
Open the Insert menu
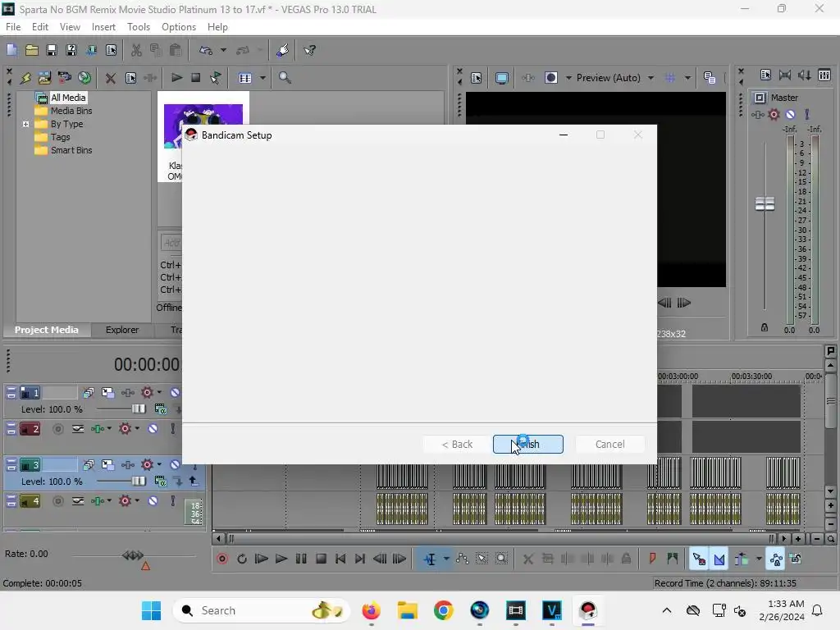(x=103, y=27)
